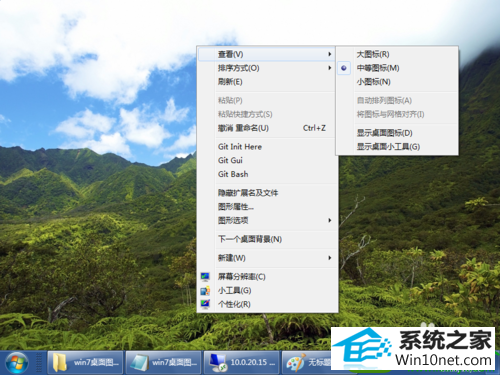
Task: Select 大图标(R) view option
Action: [x=397, y=54]
